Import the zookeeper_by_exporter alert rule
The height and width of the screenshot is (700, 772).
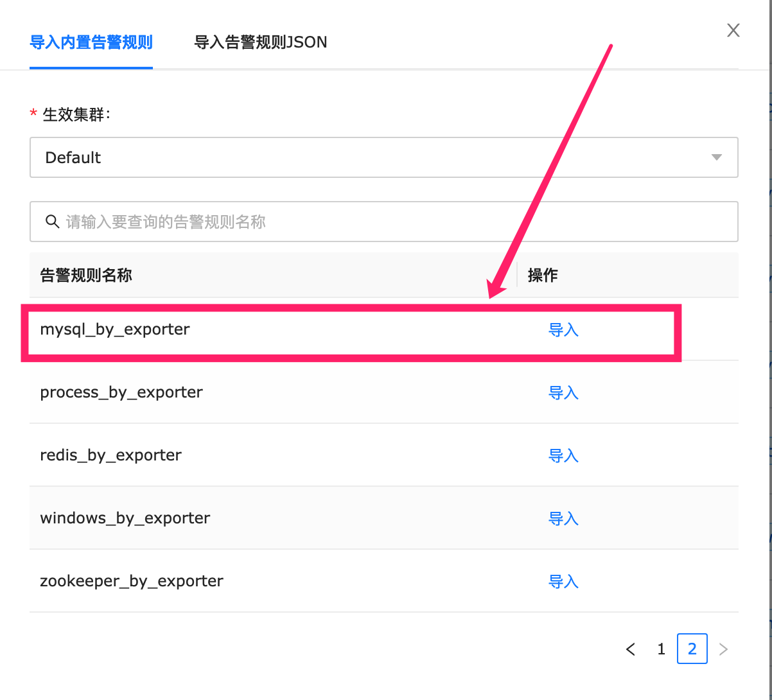click(x=563, y=581)
